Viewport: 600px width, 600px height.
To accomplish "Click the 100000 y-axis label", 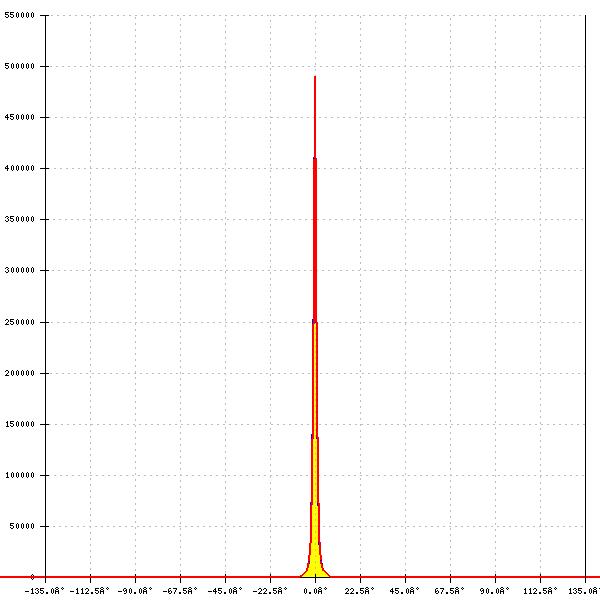I will (20, 475).
